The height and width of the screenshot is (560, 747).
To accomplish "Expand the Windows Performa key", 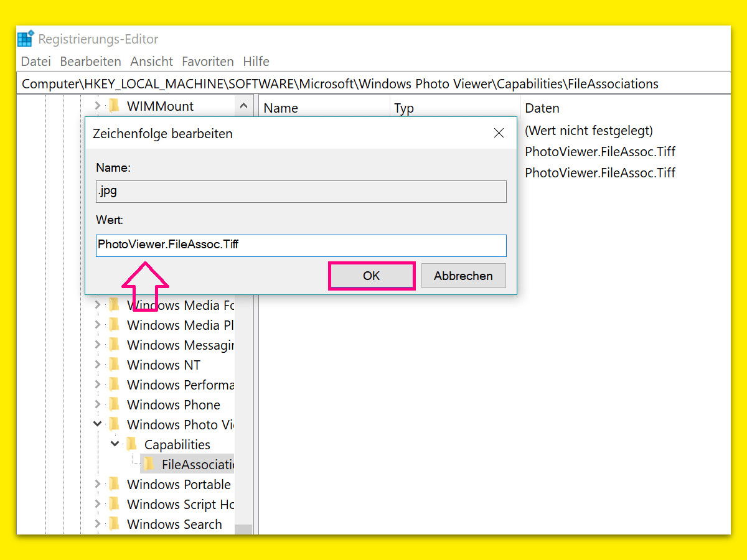I will point(98,385).
